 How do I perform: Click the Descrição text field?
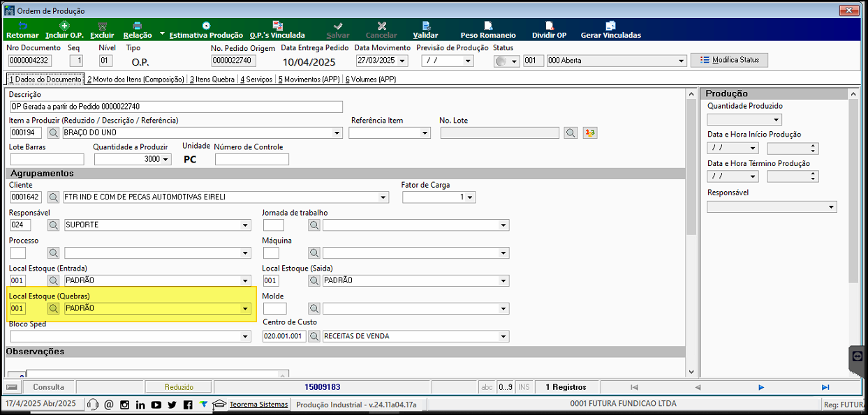(x=176, y=107)
